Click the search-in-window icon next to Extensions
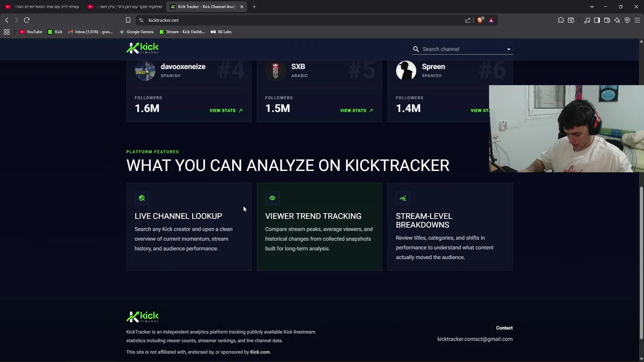 tap(571, 20)
